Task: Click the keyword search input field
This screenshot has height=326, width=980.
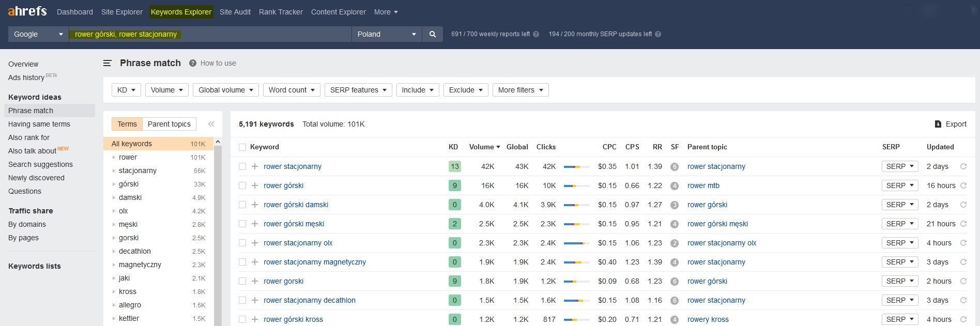Action: [258, 34]
